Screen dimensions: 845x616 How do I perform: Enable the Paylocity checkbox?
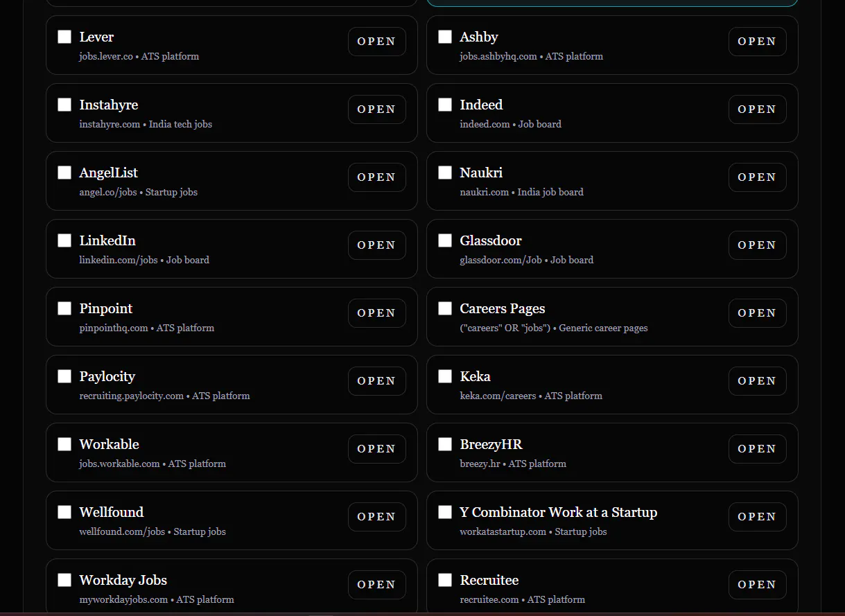tap(64, 376)
